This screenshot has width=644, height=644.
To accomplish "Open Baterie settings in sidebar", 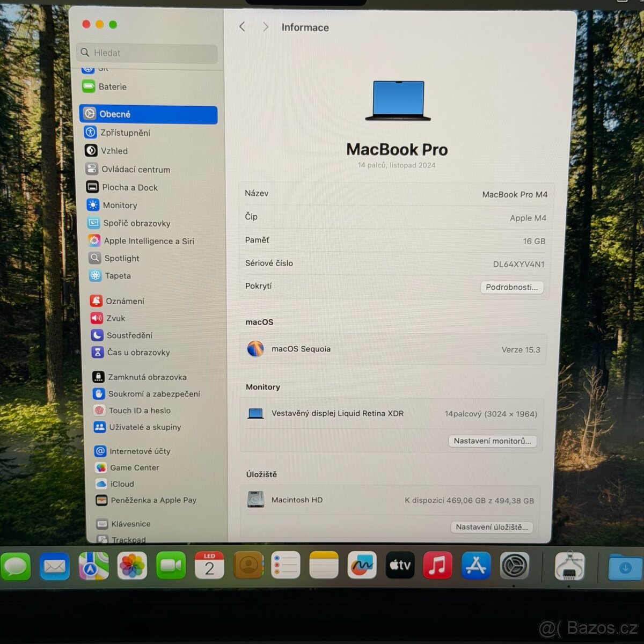I will (x=104, y=86).
